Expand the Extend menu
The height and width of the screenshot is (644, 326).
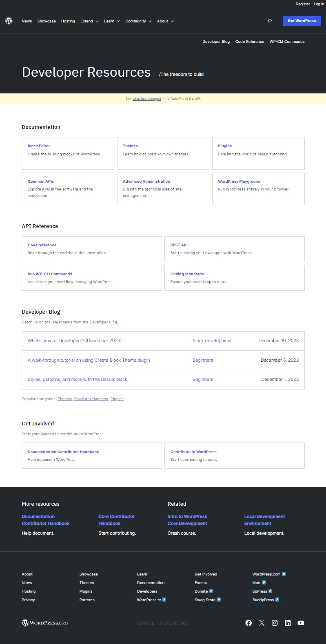click(89, 21)
